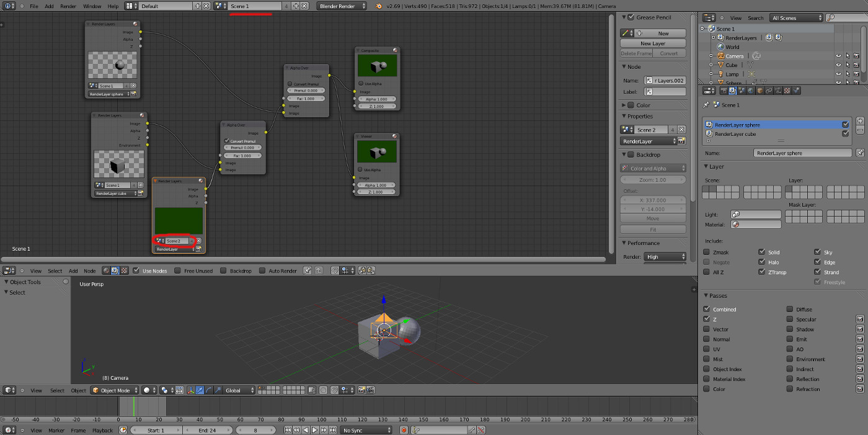Jump to the last frame in timeline
The width and height of the screenshot is (868, 435).
click(333, 430)
